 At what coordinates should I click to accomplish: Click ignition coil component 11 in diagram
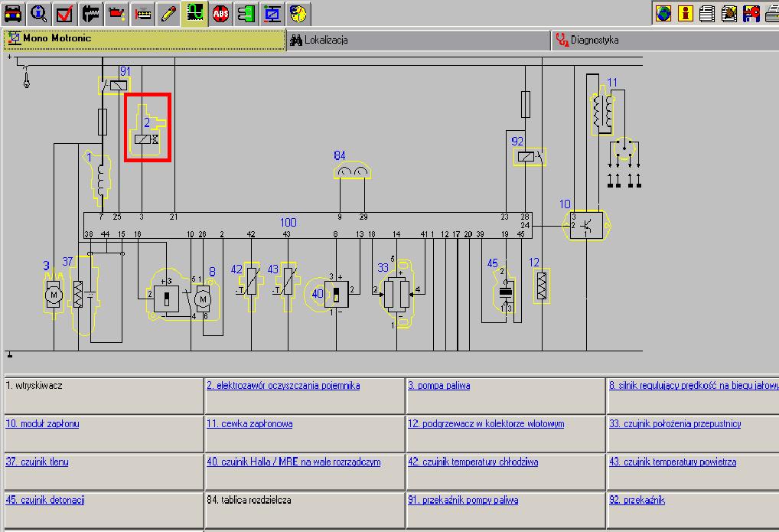pos(602,110)
